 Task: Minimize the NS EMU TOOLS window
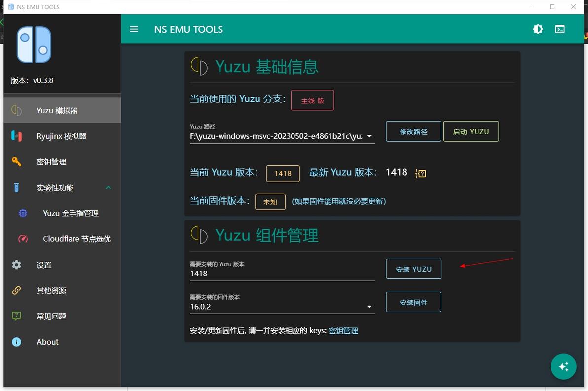point(531,7)
